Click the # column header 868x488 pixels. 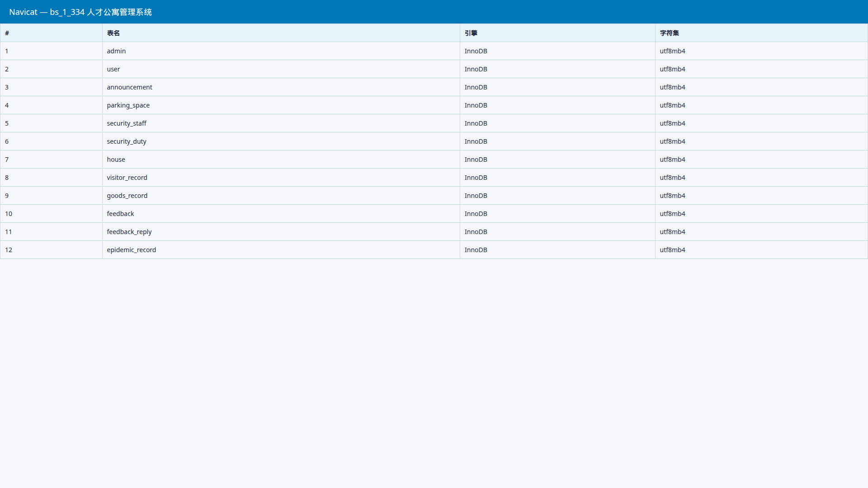point(51,33)
